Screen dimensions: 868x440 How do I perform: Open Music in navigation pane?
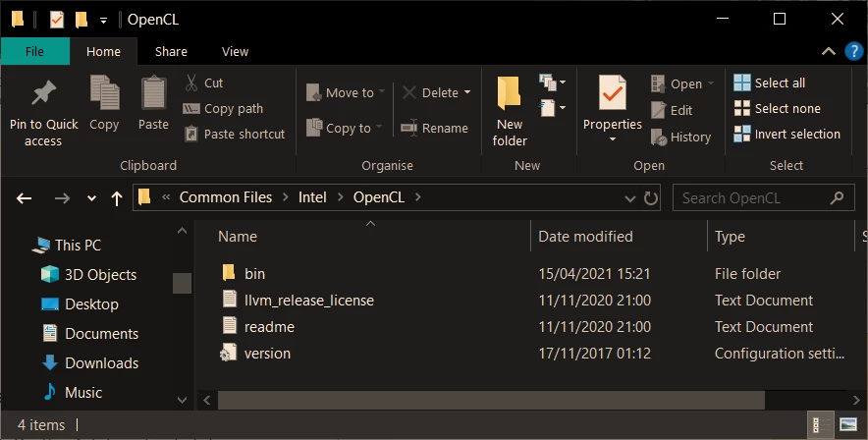[73, 393]
